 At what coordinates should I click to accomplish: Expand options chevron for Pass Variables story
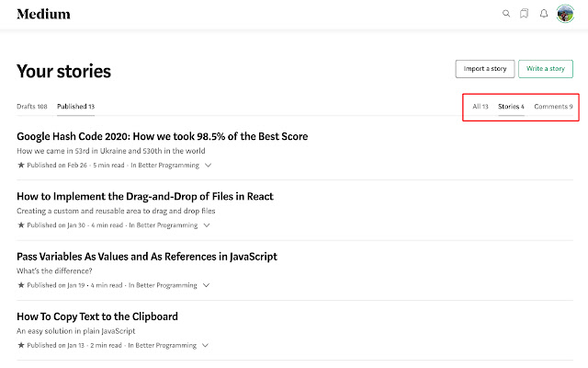click(208, 285)
